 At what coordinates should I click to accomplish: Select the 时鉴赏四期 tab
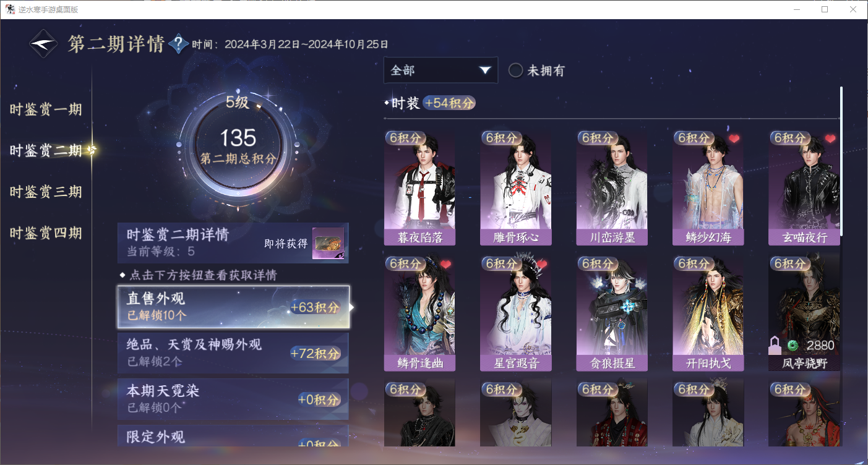(46, 233)
